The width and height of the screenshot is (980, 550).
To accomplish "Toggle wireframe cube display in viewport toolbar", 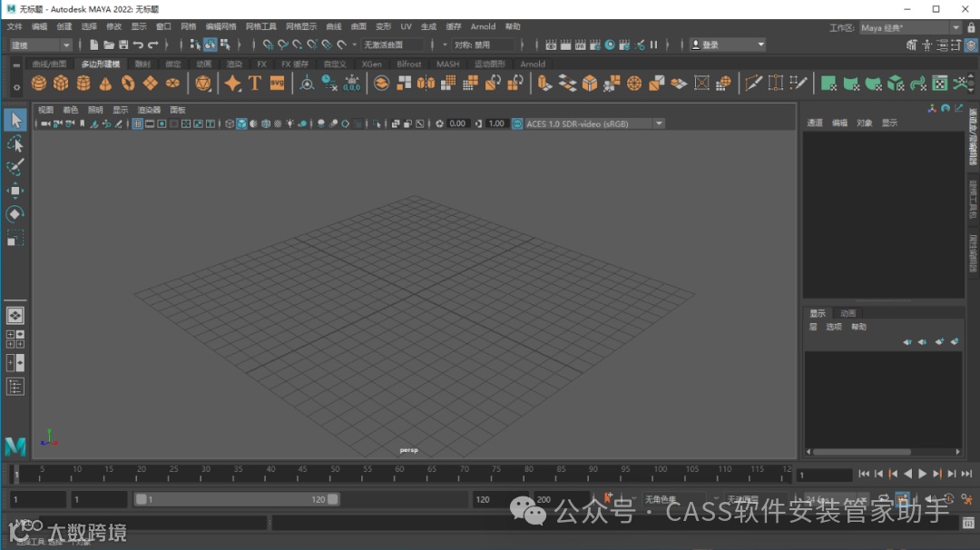I will (230, 123).
